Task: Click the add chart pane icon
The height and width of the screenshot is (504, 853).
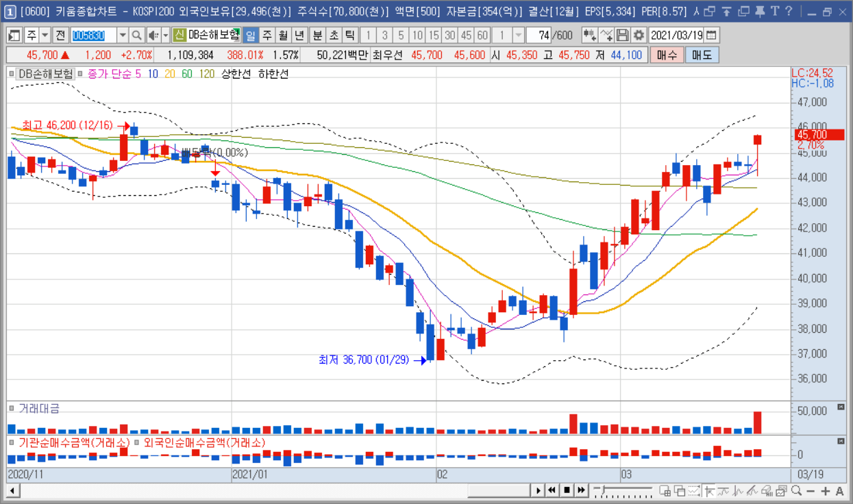Action: [665, 491]
